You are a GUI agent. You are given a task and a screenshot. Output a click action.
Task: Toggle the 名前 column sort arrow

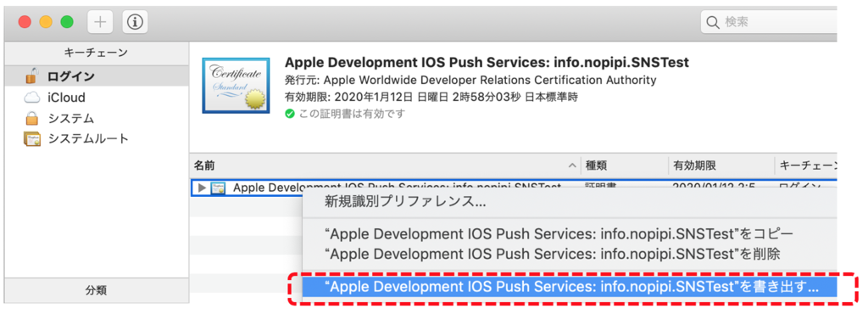(x=572, y=165)
